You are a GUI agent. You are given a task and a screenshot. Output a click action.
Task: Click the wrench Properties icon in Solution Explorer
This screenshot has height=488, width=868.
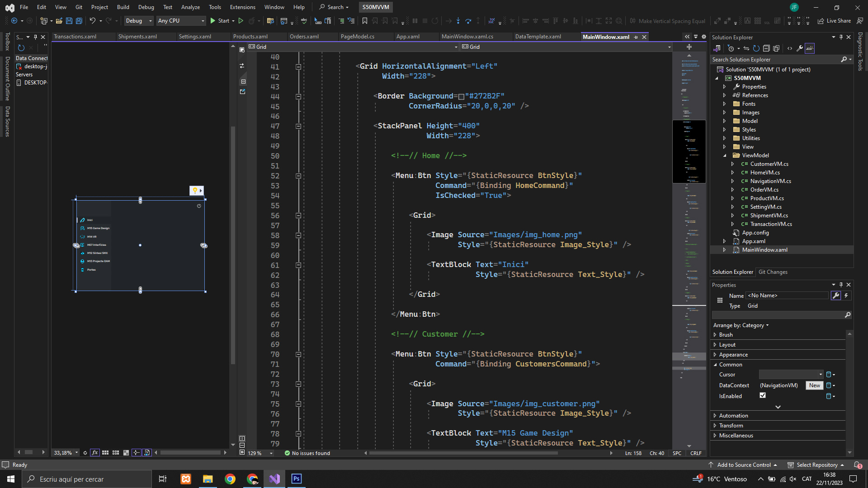[800, 48]
